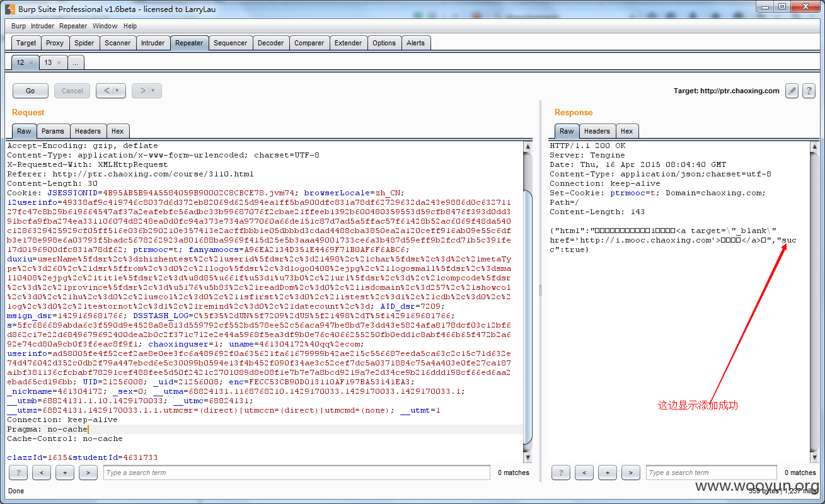
Task: Go to next match in request search
Action: tap(88, 472)
